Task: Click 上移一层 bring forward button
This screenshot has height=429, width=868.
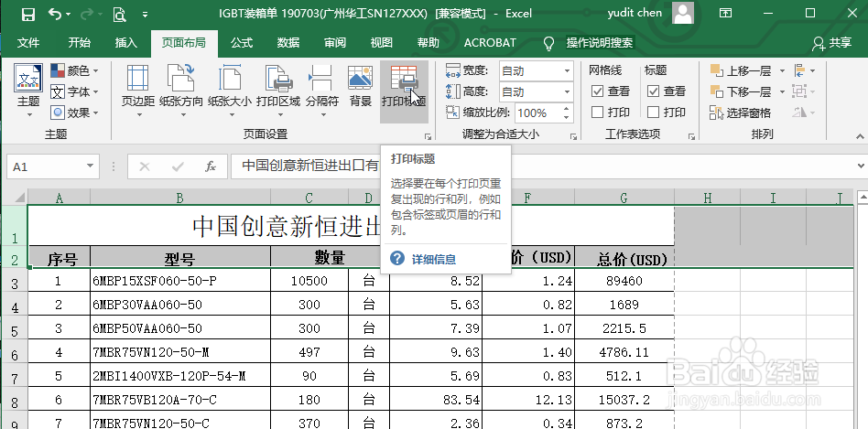Action: coord(741,70)
